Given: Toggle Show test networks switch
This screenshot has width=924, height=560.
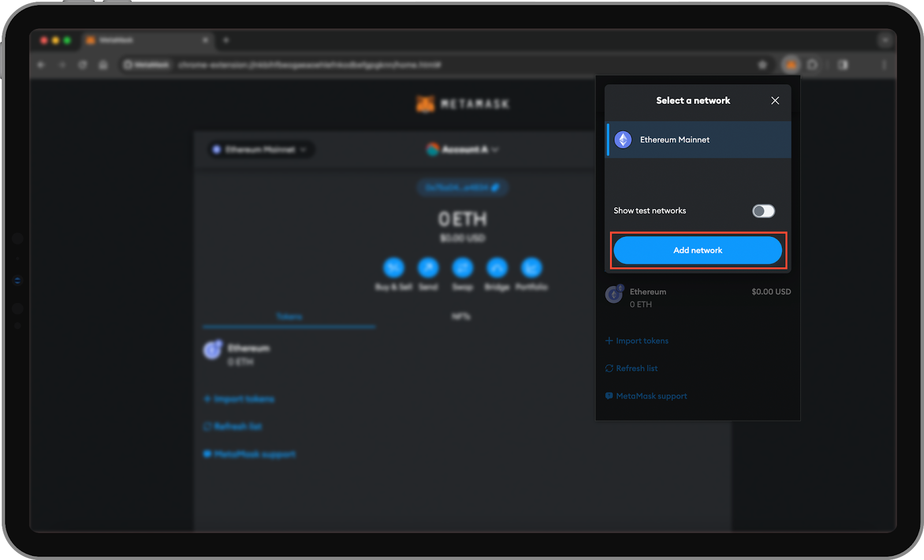Looking at the screenshot, I should pos(763,211).
